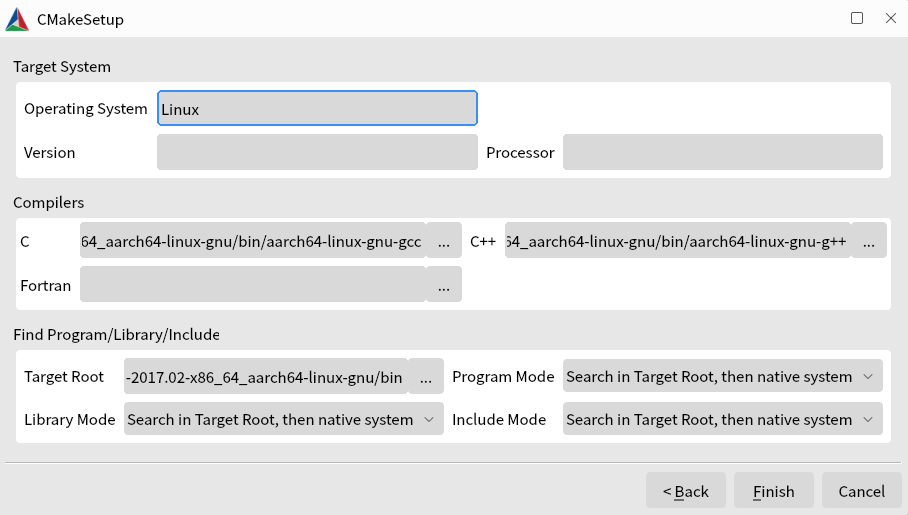Image resolution: width=908 pixels, height=515 pixels.
Task: Browse for the C compiler path
Action: [444, 241]
